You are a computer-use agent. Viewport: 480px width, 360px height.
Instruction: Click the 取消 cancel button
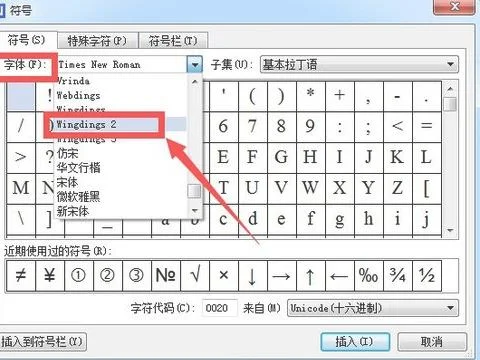[x=432, y=342]
